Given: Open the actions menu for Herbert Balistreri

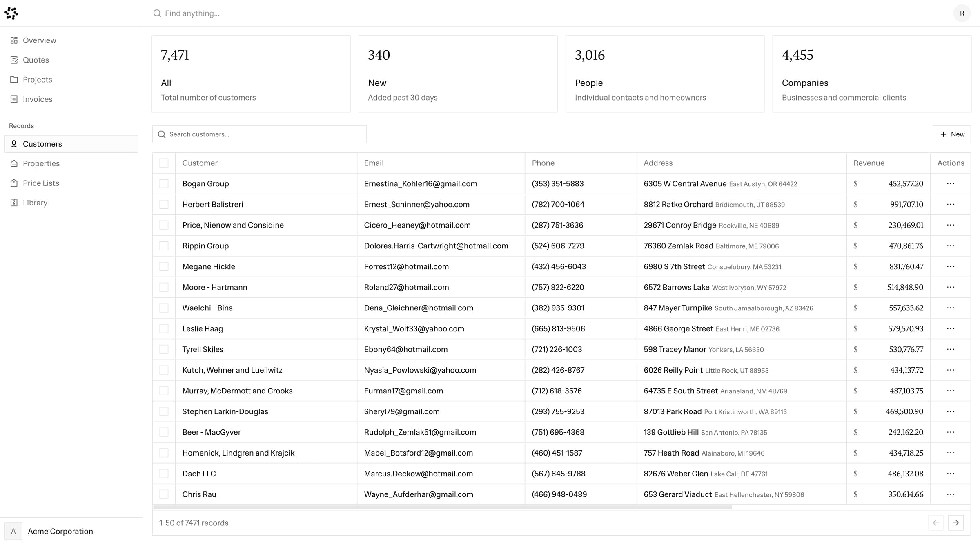Looking at the screenshot, I should [951, 204].
